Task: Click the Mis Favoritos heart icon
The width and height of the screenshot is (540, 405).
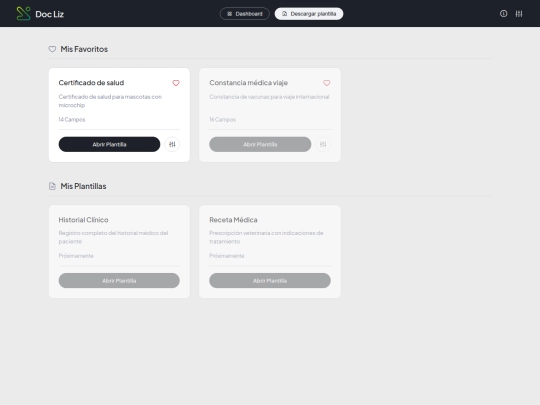Action: 52,49
